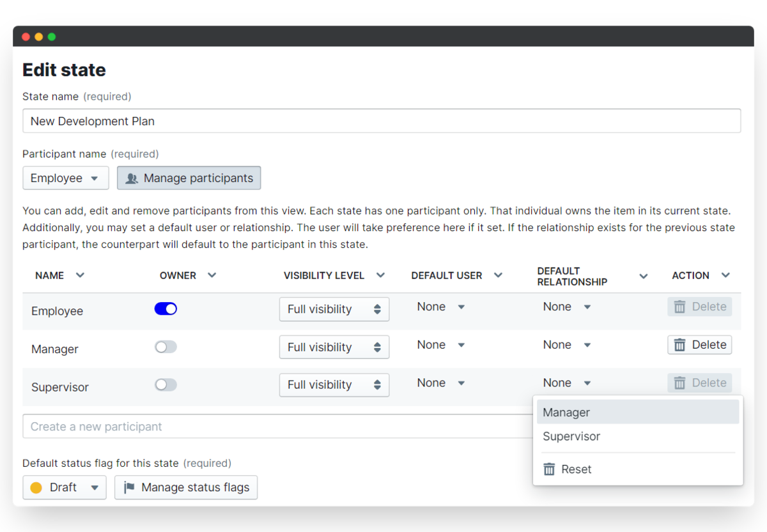
Task: Open Supervisor row default user dropdown
Action: point(441,383)
